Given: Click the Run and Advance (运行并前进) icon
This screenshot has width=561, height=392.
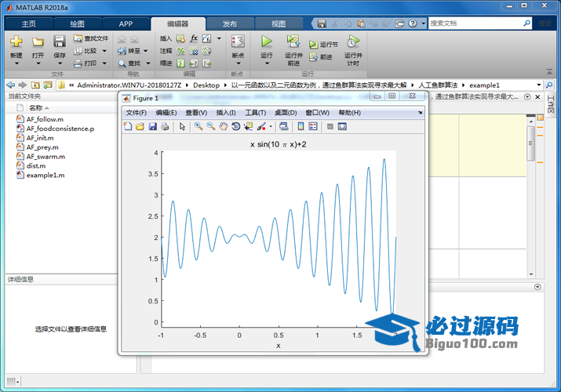Looking at the screenshot, I should click(x=293, y=41).
